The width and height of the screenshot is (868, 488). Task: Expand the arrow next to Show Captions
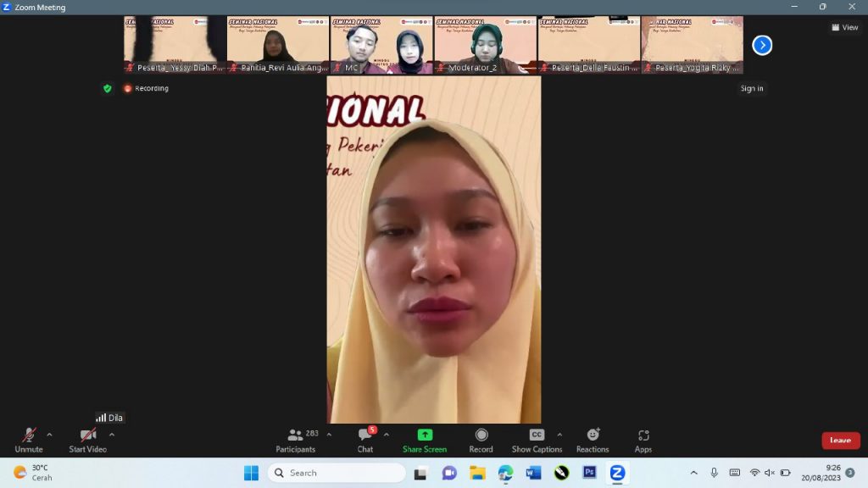(x=559, y=435)
